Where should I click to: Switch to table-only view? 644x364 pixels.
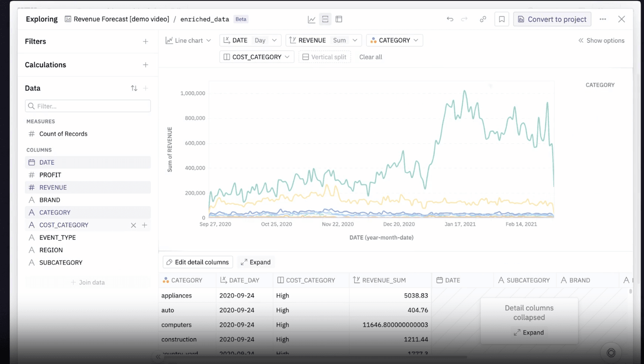[339, 19]
